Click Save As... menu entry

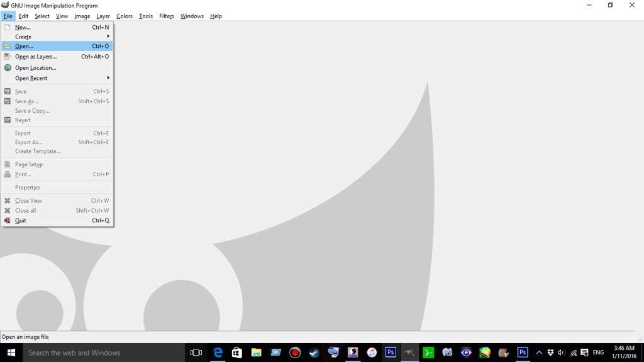tap(57, 101)
